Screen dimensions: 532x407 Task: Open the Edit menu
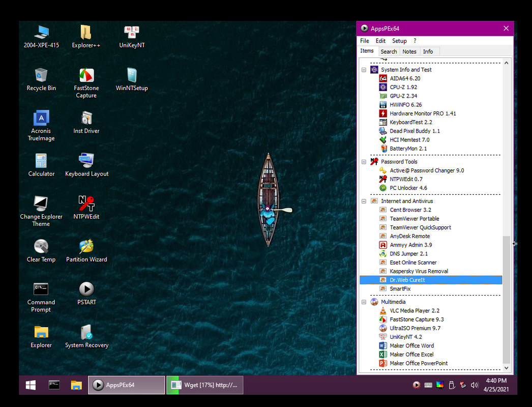point(380,41)
